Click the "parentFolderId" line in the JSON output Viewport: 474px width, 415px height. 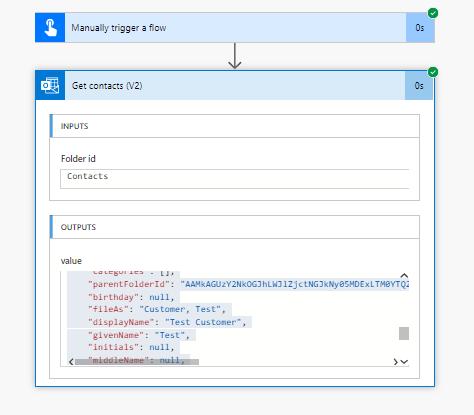(248, 284)
